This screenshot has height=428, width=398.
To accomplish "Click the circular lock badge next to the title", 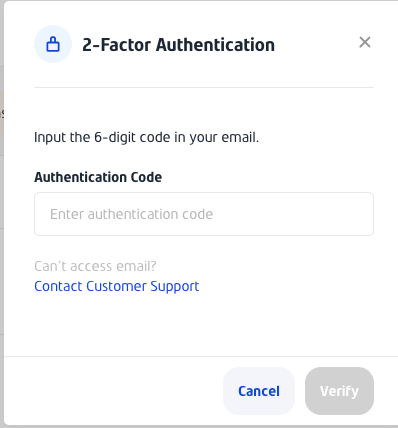I will 53,44.
